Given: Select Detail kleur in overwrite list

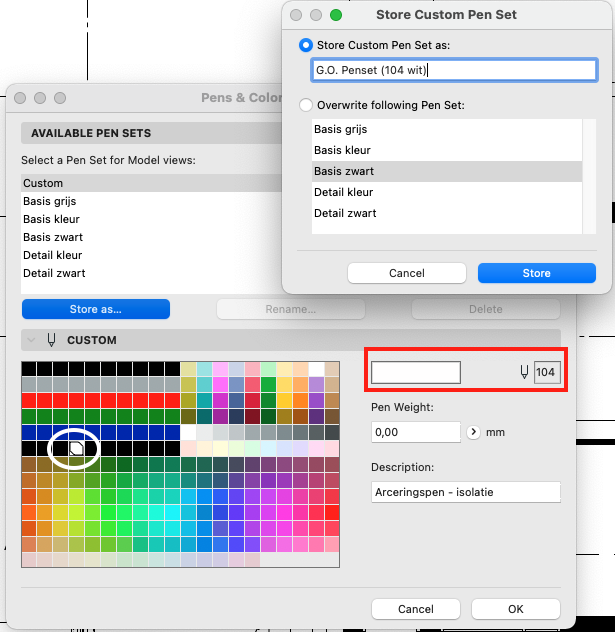Looking at the screenshot, I should coord(447,192).
